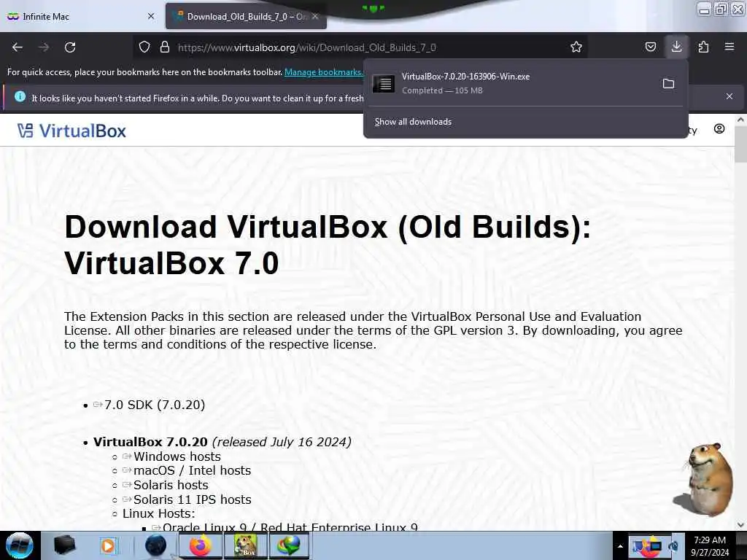Show the downloaded file in its folder
Image resolution: width=747 pixels, height=560 pixels.
click(x=668, y=84)
